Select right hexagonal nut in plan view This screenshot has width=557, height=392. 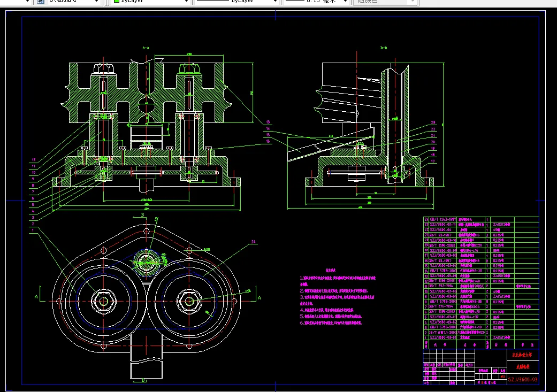pyautogui.click(x=189, y=302)
